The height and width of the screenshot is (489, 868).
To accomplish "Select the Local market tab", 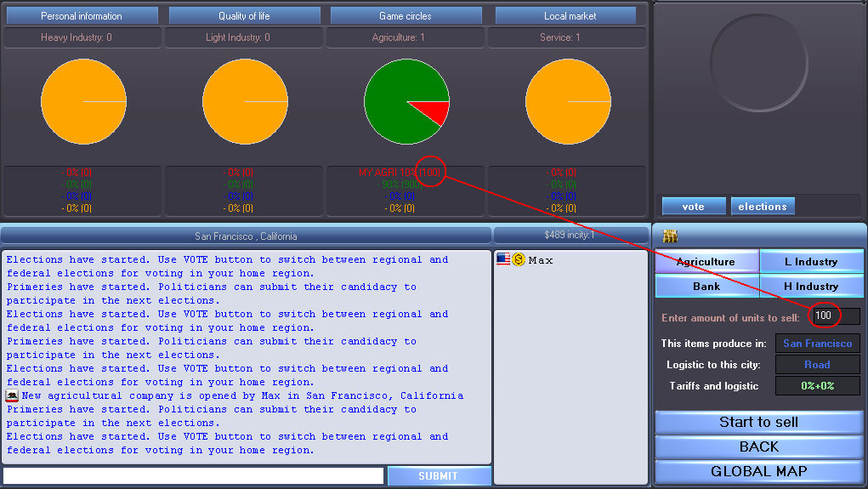I will [x=570, y=16].
